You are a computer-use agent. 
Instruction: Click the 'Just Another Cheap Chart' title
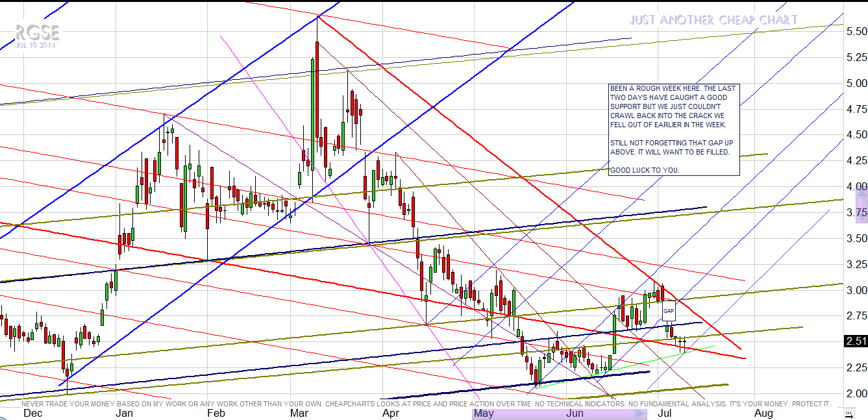[713, 20]
